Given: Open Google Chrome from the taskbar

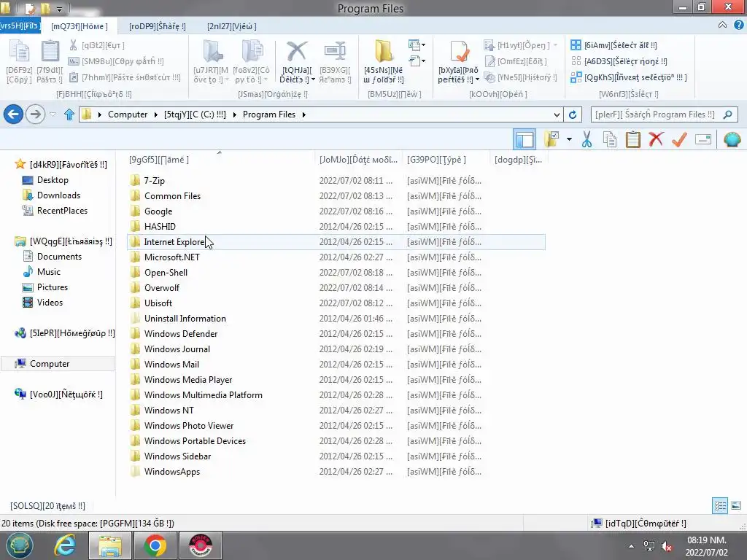Looking at the screenshot, I should [x=155, y=545].
